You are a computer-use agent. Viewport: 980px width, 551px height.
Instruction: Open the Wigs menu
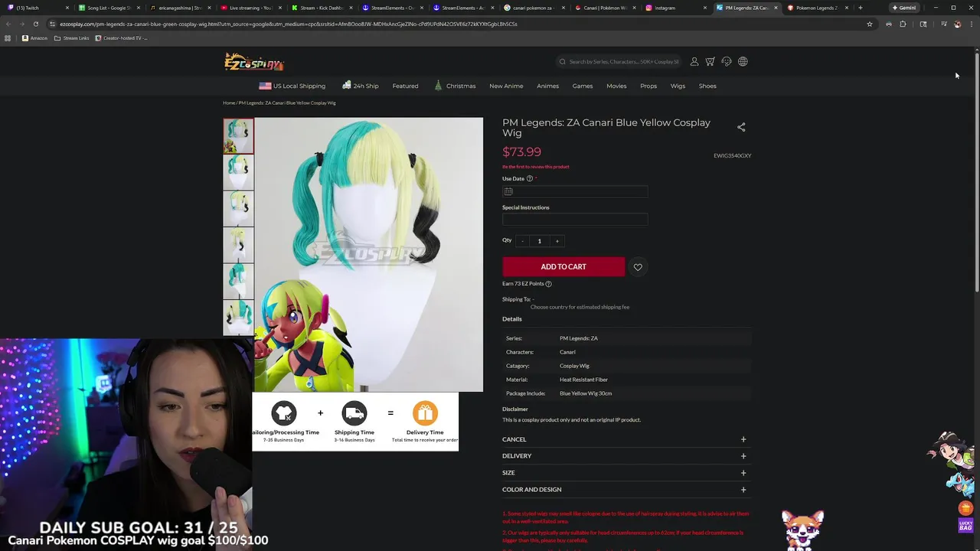click(x=678, y=86)
